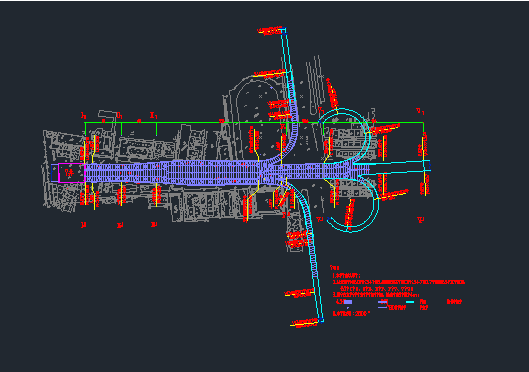529x372 pixels.
Task: Click the green horizontal dimension line
Action: pos(254,123)
